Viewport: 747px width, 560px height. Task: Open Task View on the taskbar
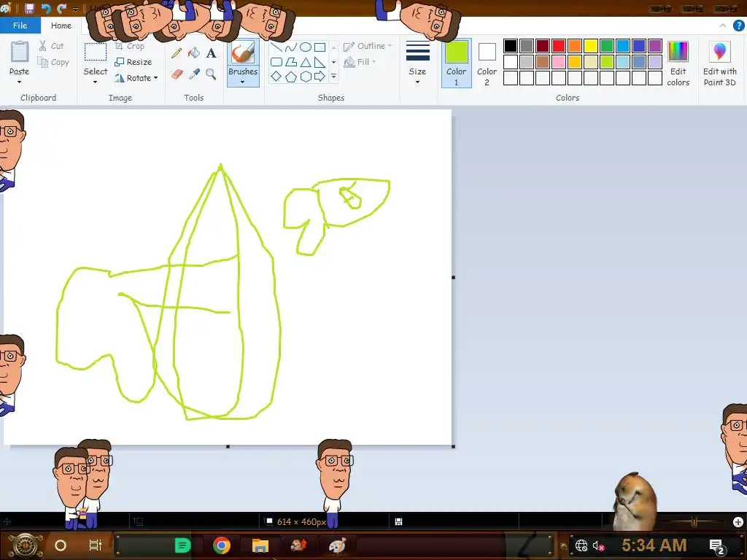click(x=96, y=545)
